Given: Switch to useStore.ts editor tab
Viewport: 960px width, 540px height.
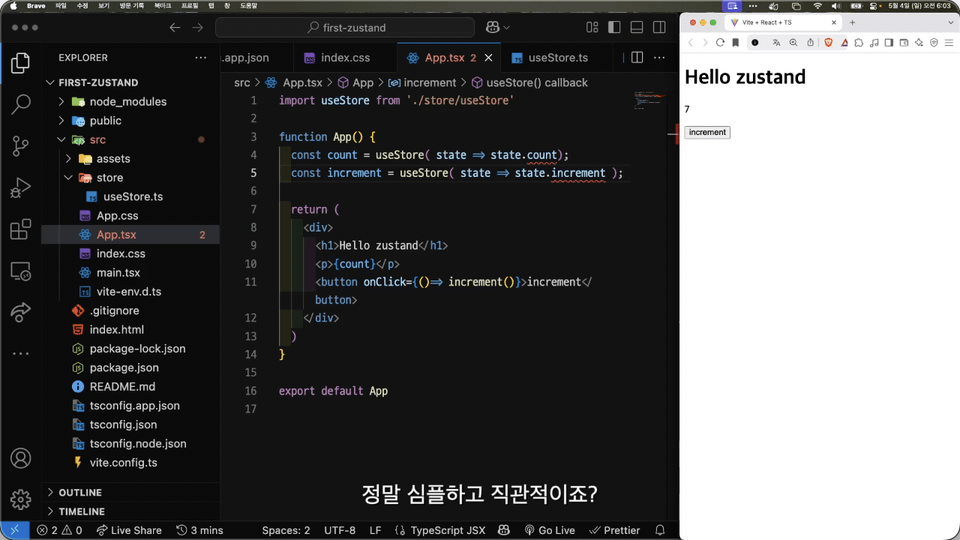Looking at the screenshot, I should click(x=558, y=58).
